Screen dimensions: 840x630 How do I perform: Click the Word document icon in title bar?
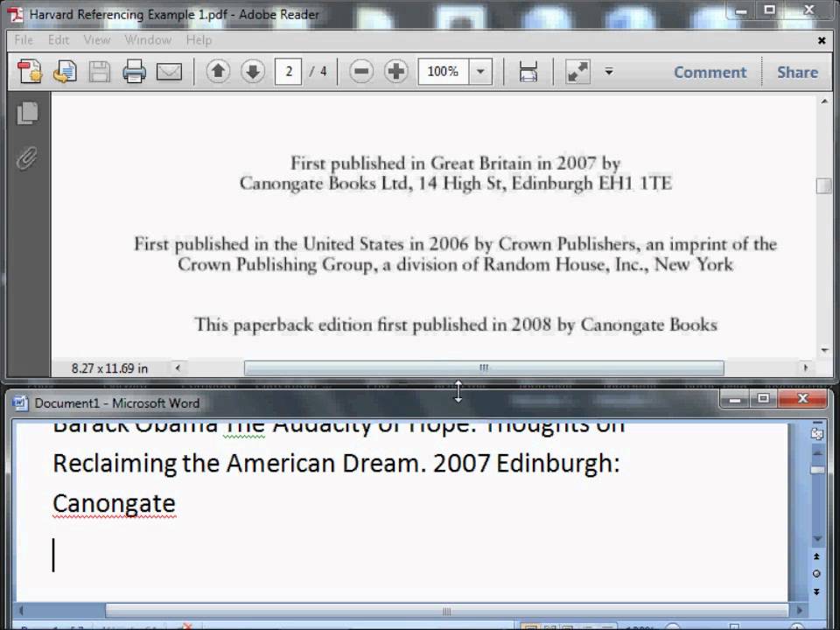click(20, 402)
